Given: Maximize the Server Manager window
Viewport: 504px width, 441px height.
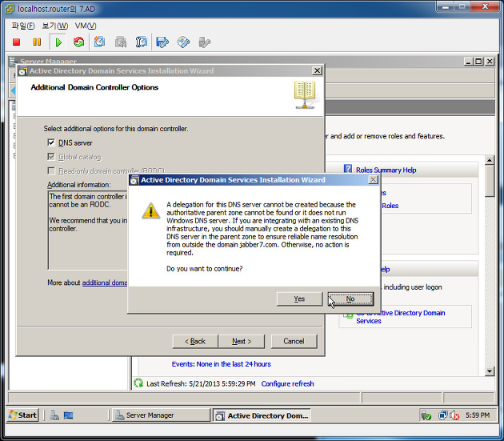Looking at the screenshot, I should point(478,62).
